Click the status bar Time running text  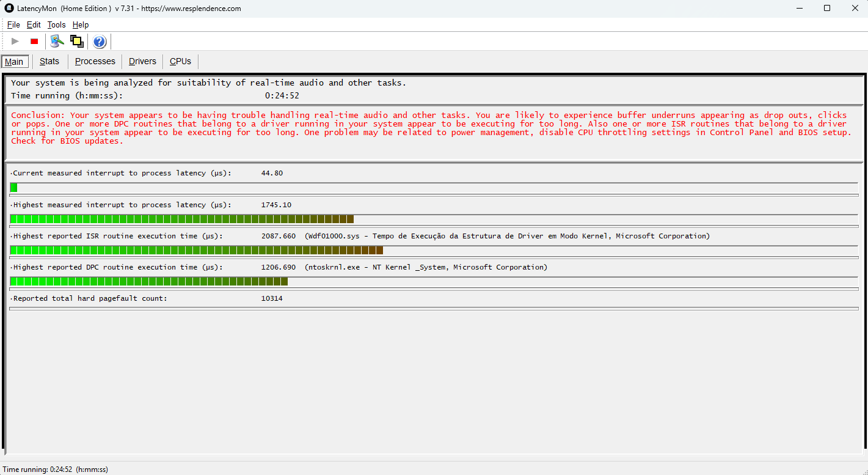point(56,469)
